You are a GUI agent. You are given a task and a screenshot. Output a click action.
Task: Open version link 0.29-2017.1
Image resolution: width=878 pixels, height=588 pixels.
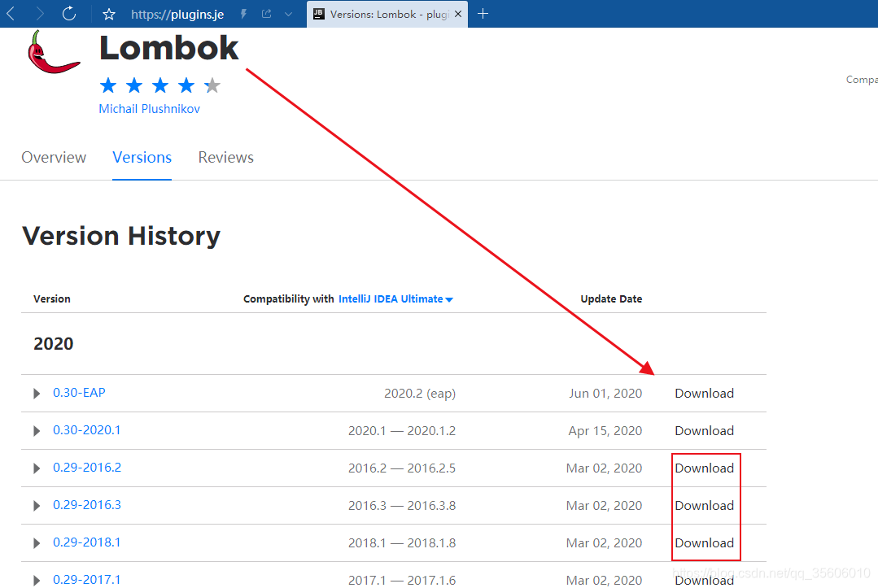pyautogui.click(x=87, y=580)
